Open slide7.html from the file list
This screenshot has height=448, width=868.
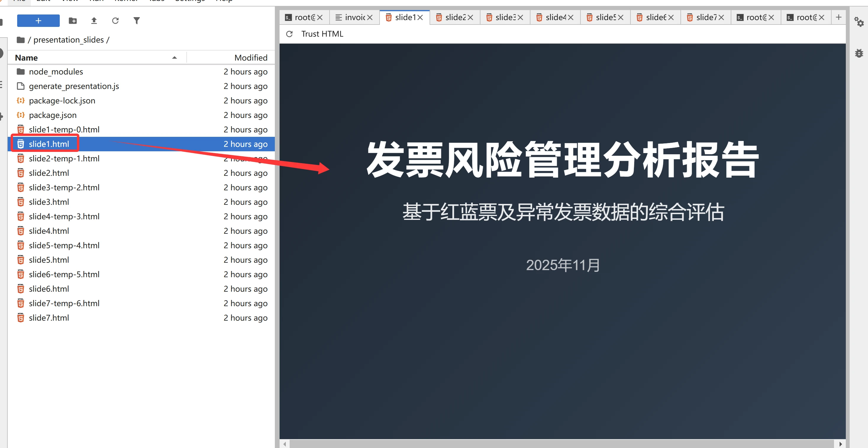pos(49,317)
